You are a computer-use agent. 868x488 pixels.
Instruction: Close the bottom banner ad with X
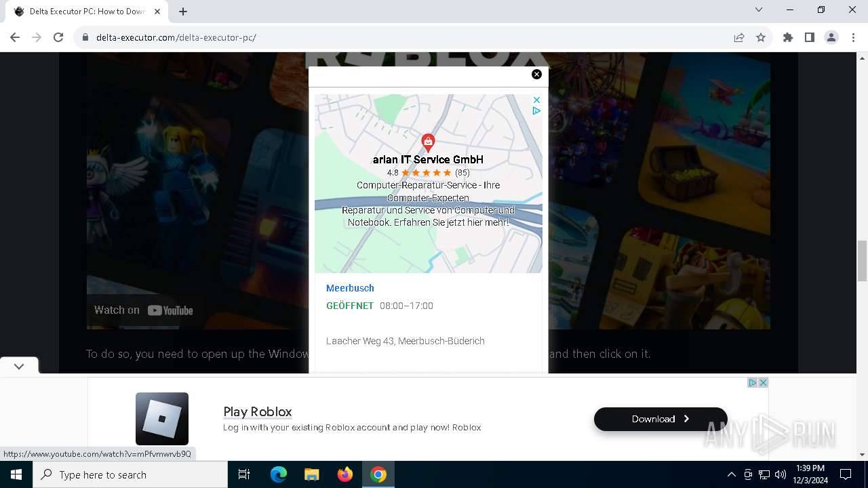click(x=763, y=383)
